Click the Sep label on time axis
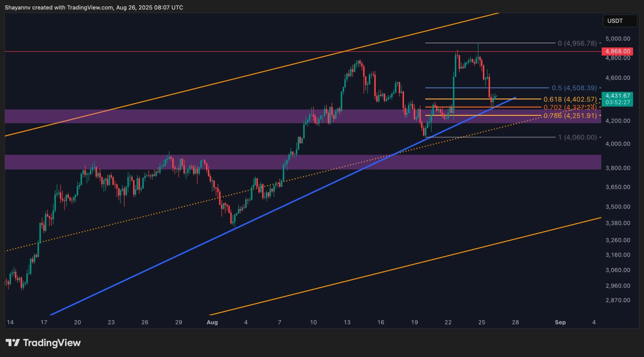644x357 pixels. pos(560,322)
